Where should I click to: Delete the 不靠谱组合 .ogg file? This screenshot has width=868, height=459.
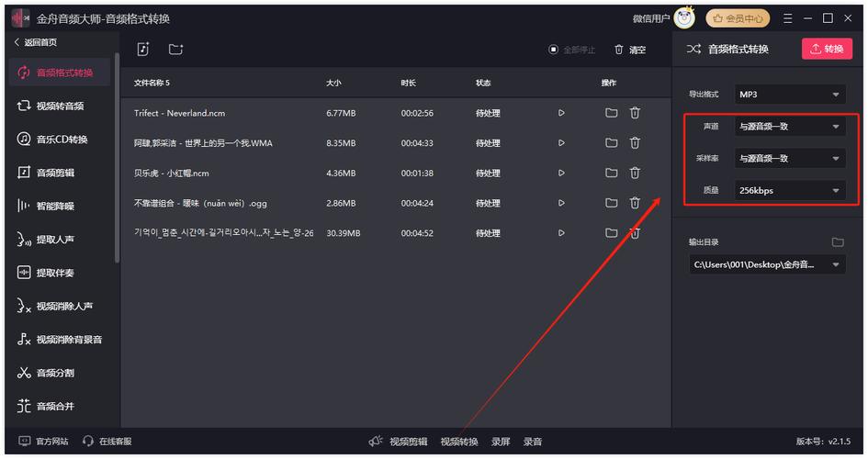(x=635, y=203)
